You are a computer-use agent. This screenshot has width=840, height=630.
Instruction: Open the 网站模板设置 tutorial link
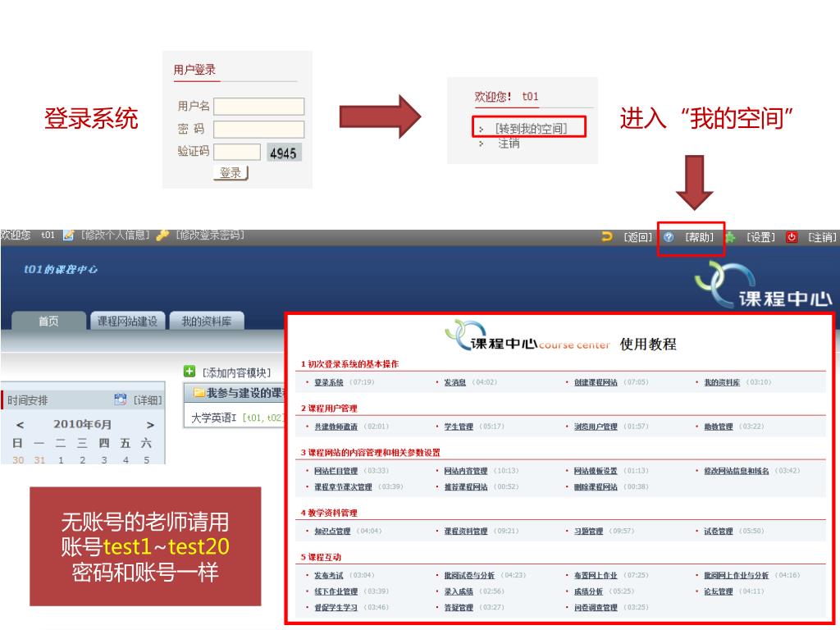tap(596, 471)
